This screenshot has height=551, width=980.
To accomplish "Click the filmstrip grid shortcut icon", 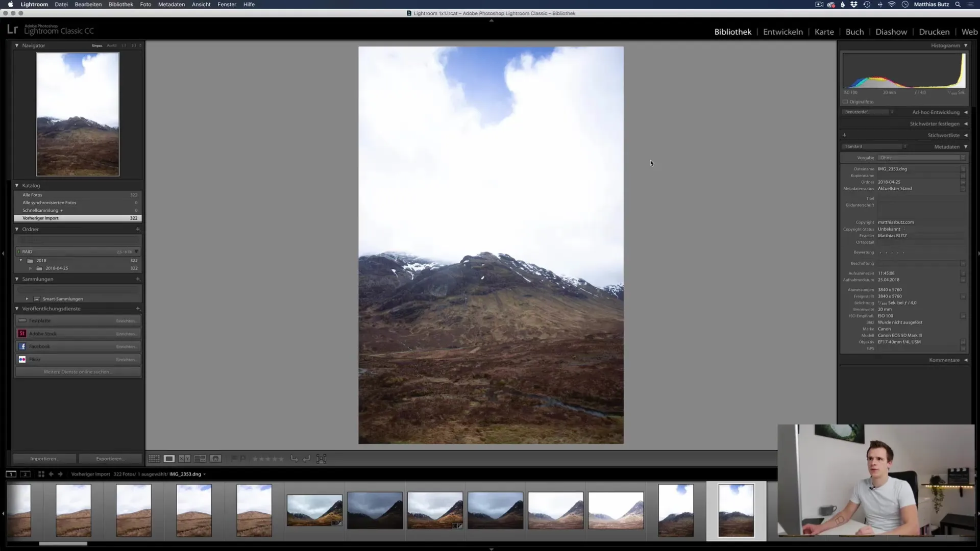I will [41, 474].
